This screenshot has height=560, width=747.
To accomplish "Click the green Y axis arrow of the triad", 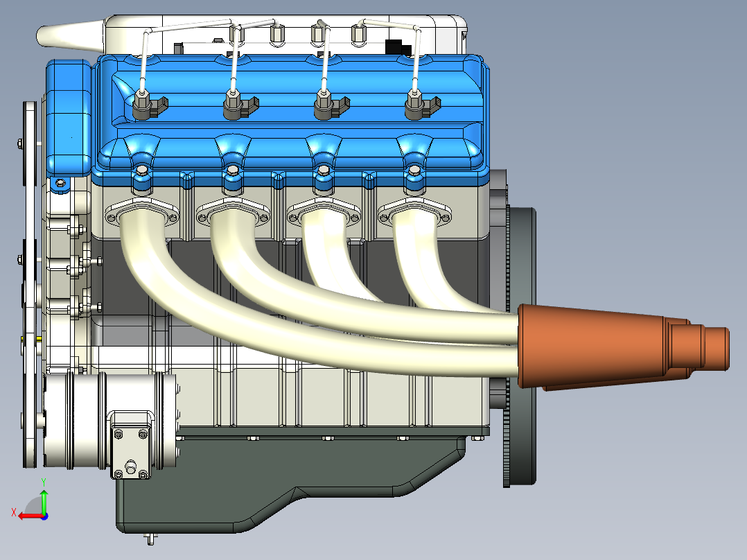I will (x=44, y=501).
